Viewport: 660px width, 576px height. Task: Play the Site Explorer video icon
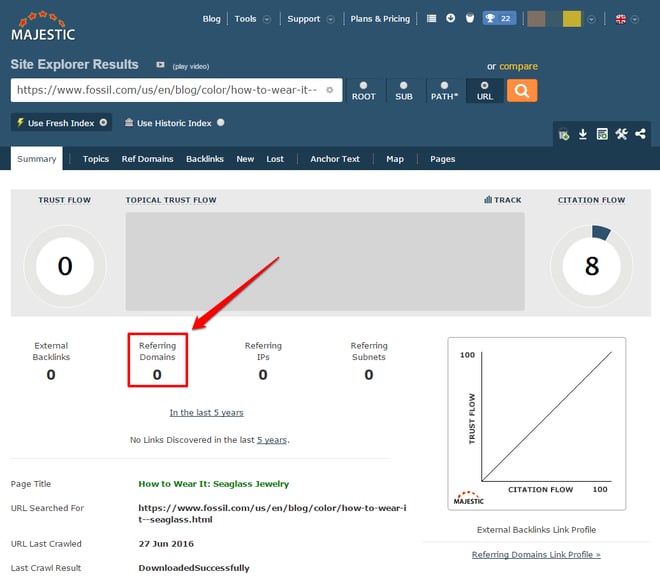pos(160,65)
